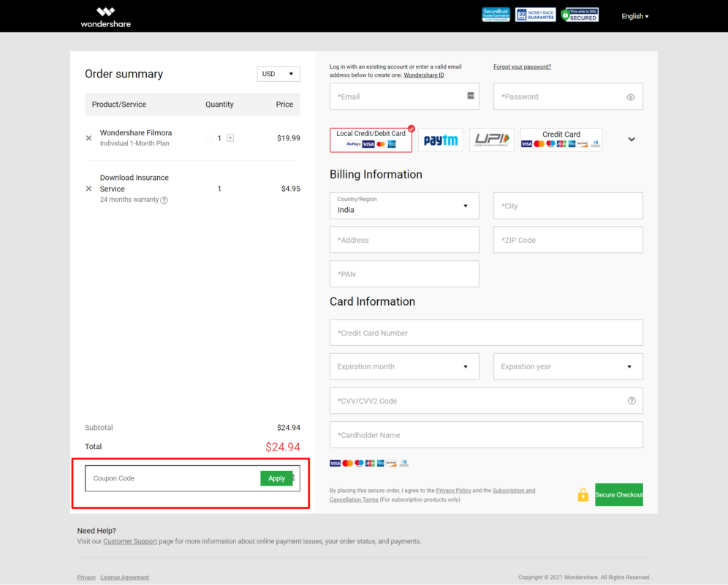Open the Wondershare ID link

(424, 75)
